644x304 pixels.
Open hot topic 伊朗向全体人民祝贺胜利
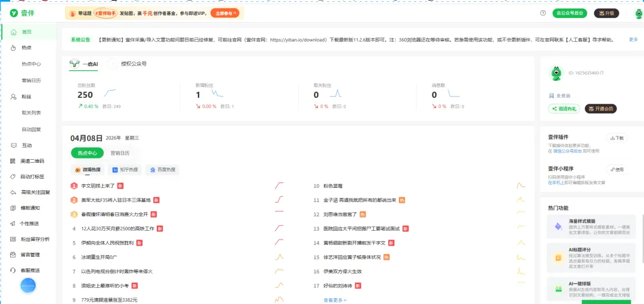[107, 243]
